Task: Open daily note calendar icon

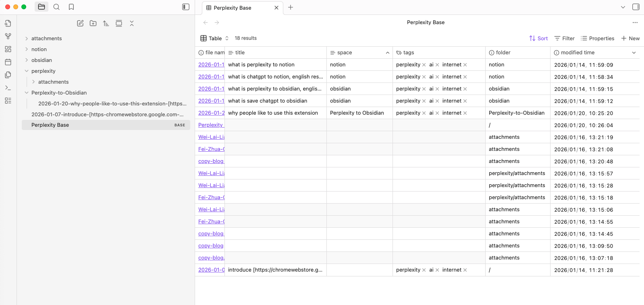Action: tap(8, 62)
